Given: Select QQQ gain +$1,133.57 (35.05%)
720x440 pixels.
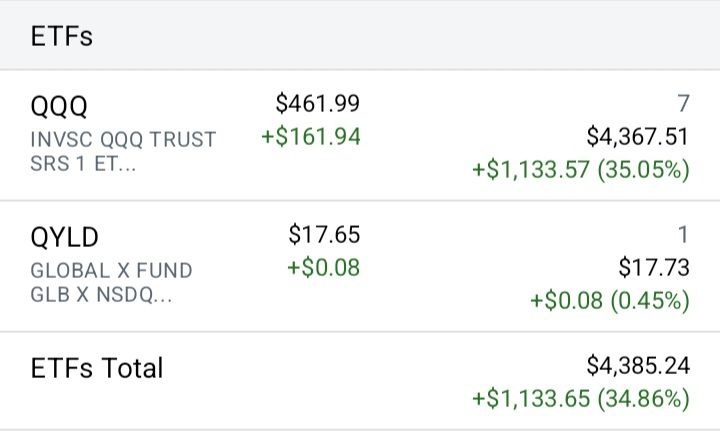Looking at the screenshot, I should (580, 170).
